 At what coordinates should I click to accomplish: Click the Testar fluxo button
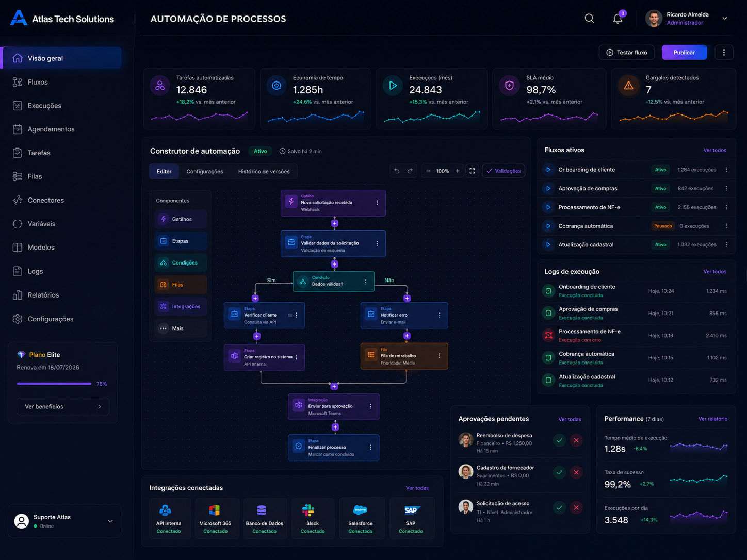(x=626, y=52)
